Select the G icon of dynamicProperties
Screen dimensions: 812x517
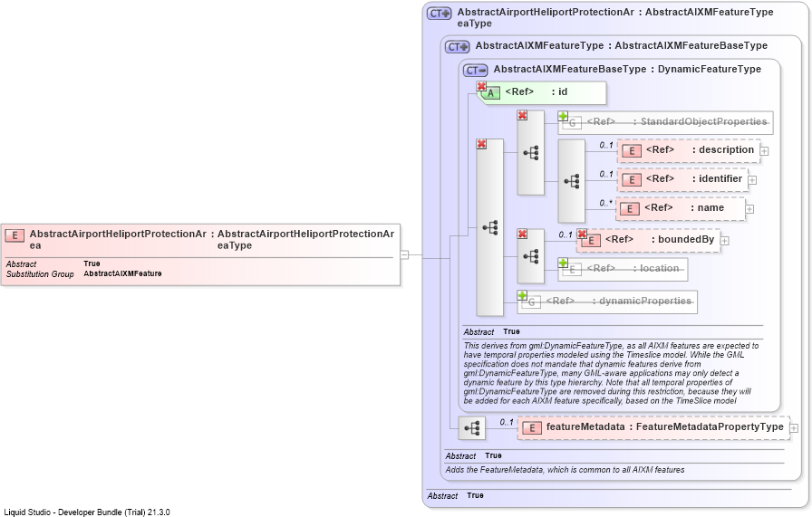pyautogui.click(x=531, y=302)
